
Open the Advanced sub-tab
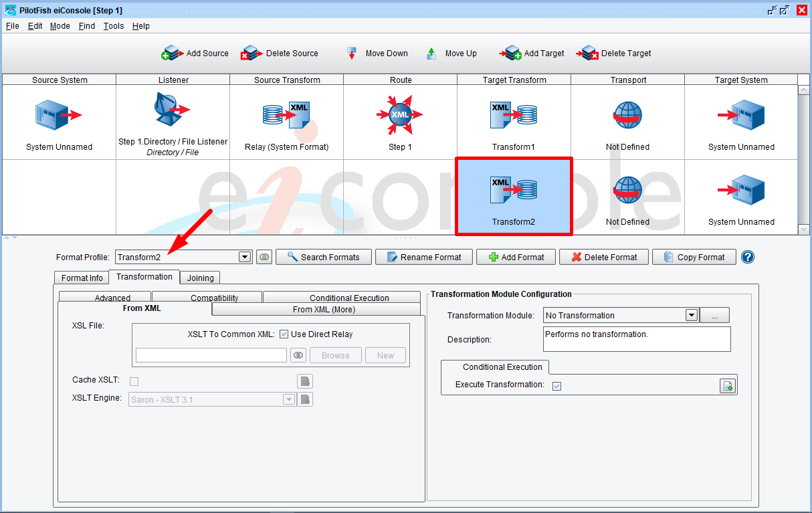(105, 297)
